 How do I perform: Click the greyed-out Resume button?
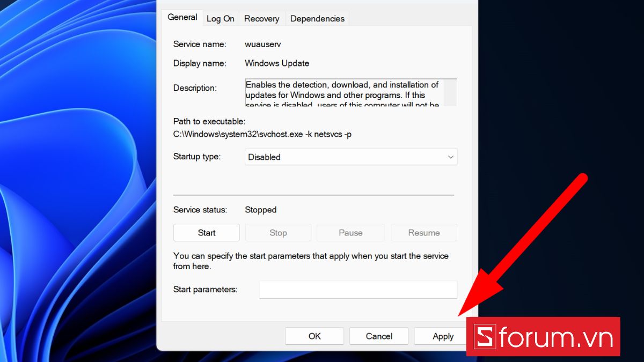coord(424,233)
